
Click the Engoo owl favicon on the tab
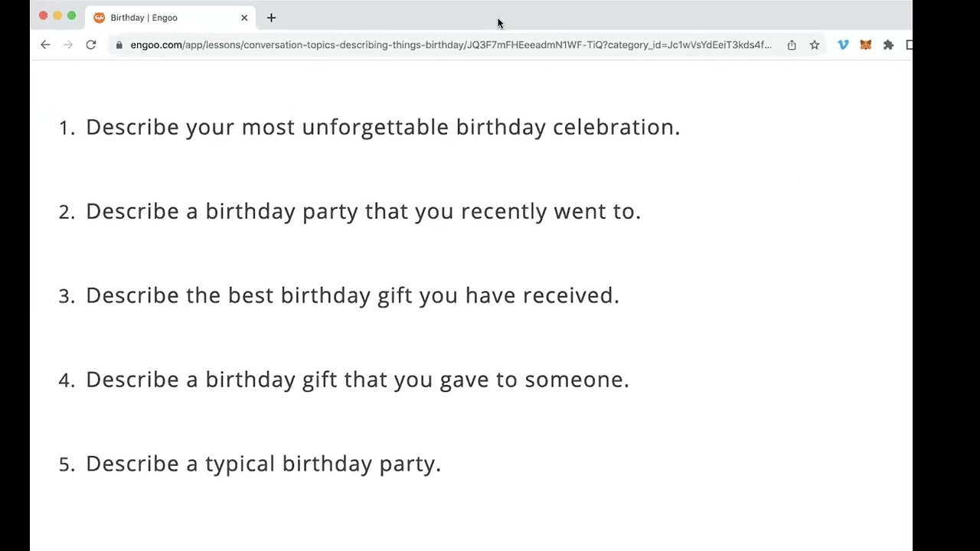tap(100, 18)
